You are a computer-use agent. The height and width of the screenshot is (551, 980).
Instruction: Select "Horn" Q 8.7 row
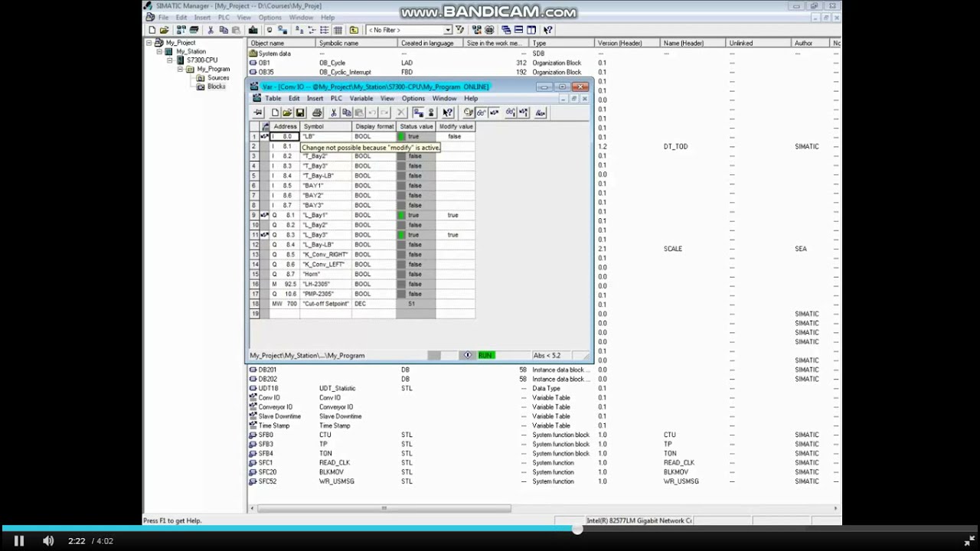click(x=361, y=274)
